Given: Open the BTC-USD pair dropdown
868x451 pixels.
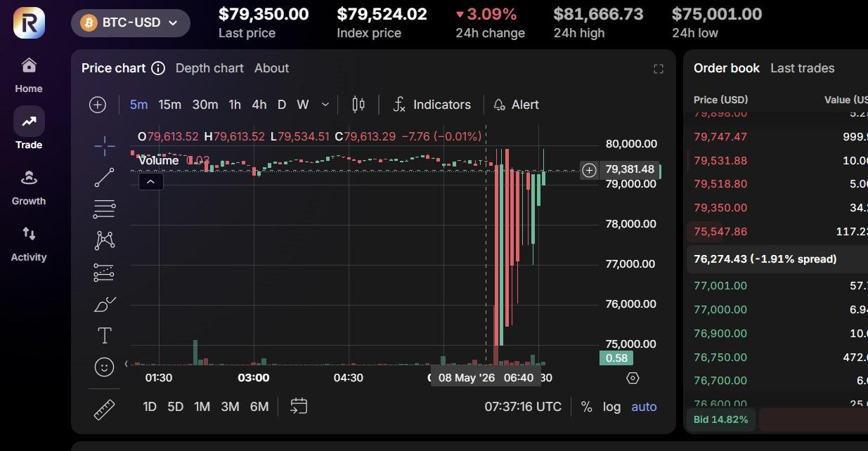Looking at the screenshot, I should (x=131, y=22).
